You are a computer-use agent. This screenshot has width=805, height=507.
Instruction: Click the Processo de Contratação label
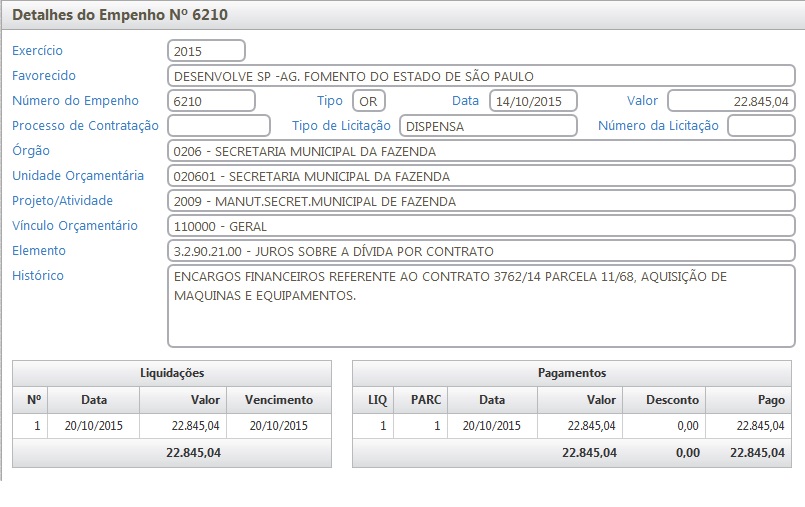pos(85,126)
